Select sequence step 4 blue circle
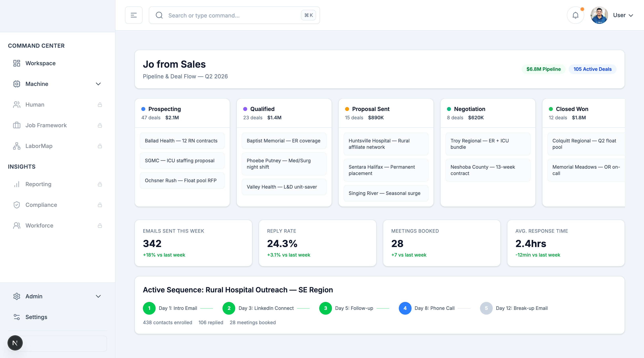 [405, 308]
